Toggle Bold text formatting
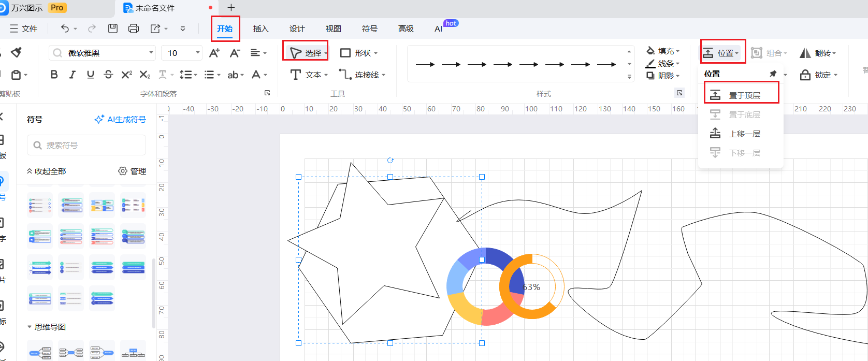Image resolution: width=868 pixels, height=361 pixels. tap(54, 75)
